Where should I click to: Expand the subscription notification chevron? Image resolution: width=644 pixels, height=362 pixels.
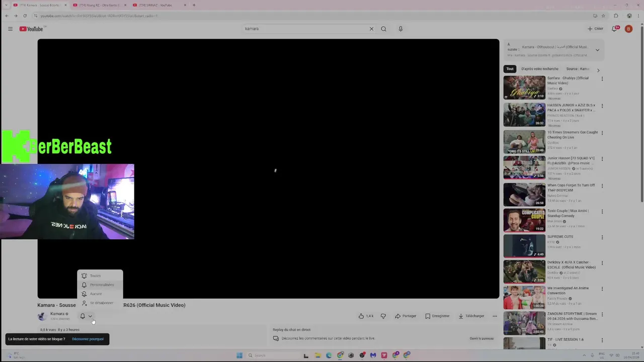(x=90, y=316)
